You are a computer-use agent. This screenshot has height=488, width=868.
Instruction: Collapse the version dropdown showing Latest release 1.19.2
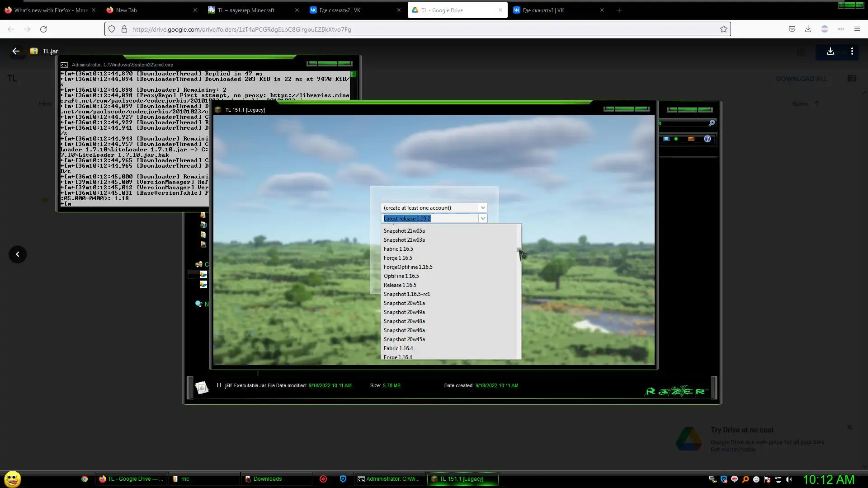482,219
